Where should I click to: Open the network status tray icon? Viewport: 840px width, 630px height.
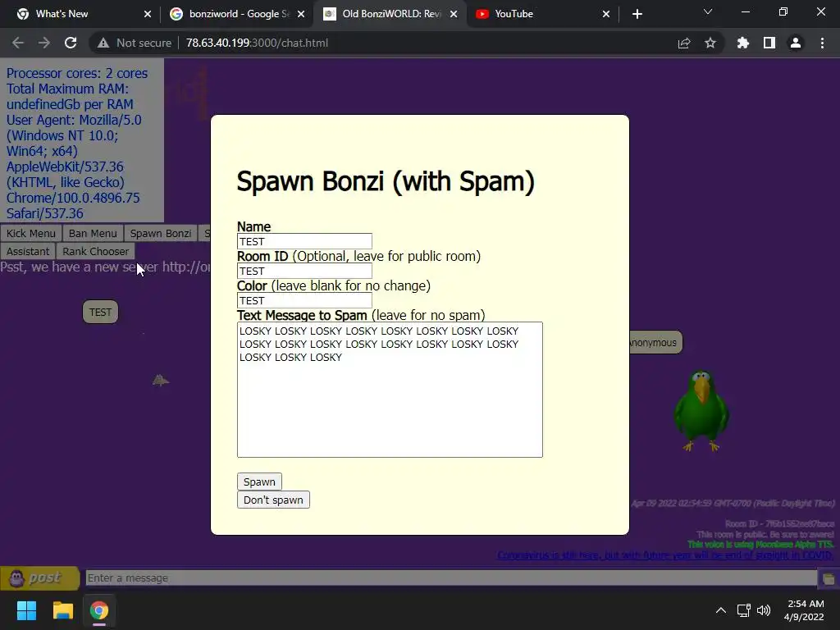point(743,610)
